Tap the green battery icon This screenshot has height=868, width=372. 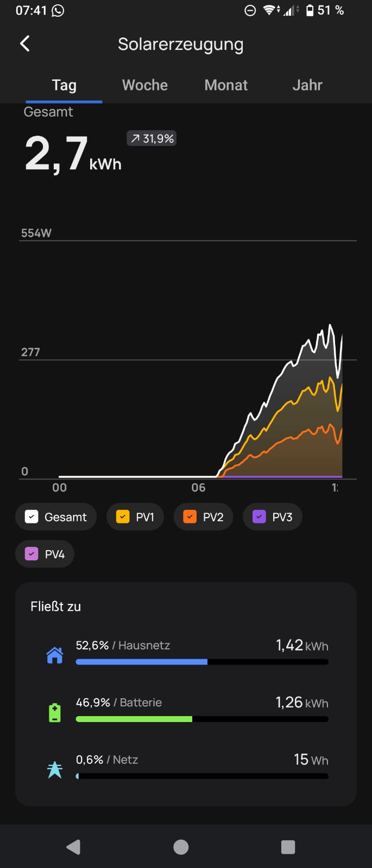click(x=55, y=712)
